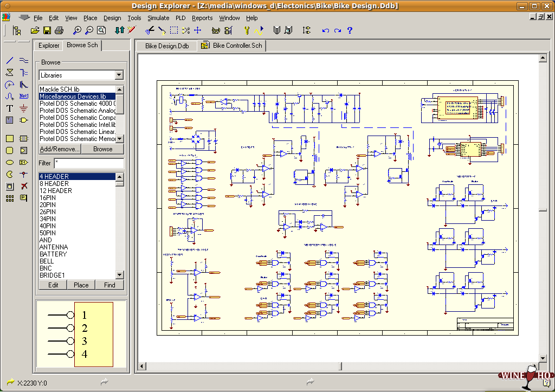The height and width of the screenshot is (392, 555).
Task: Select the draw line tool
Action: pyautogui.click(x=10, y=61)
